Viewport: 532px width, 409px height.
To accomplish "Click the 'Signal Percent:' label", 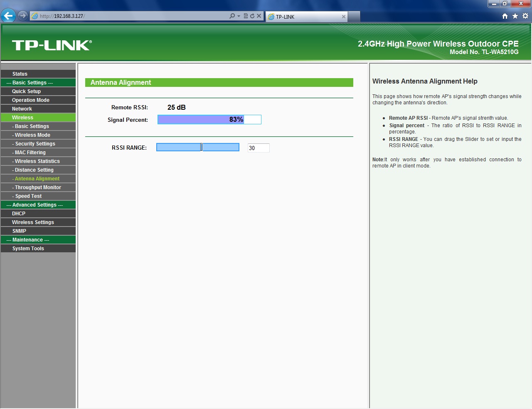I will tap(128, 120).
